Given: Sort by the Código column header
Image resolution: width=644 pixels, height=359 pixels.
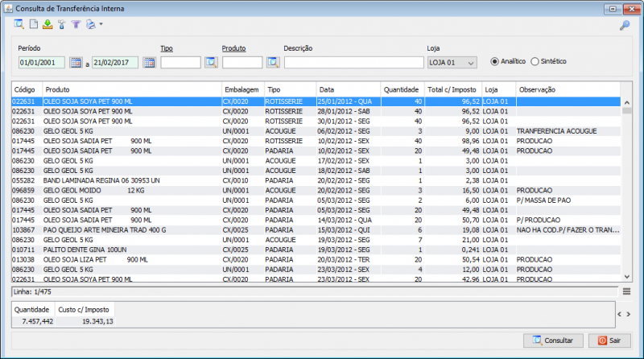Looking at the screenshot, I should 27,89.
